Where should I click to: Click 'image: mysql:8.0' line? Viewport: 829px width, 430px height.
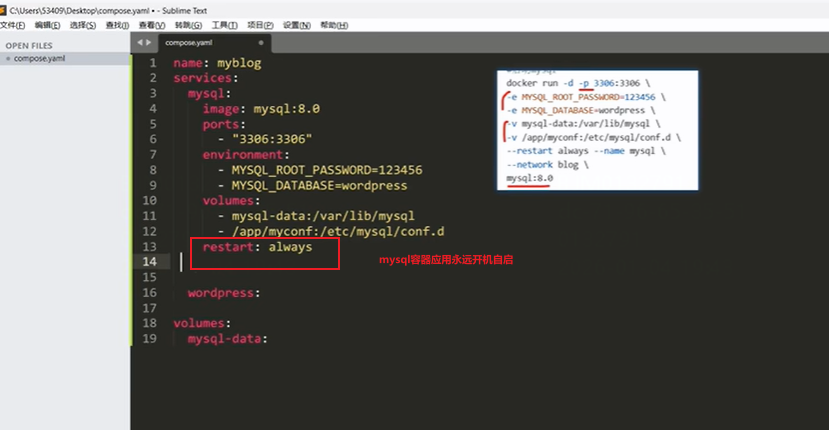[261, 109]
